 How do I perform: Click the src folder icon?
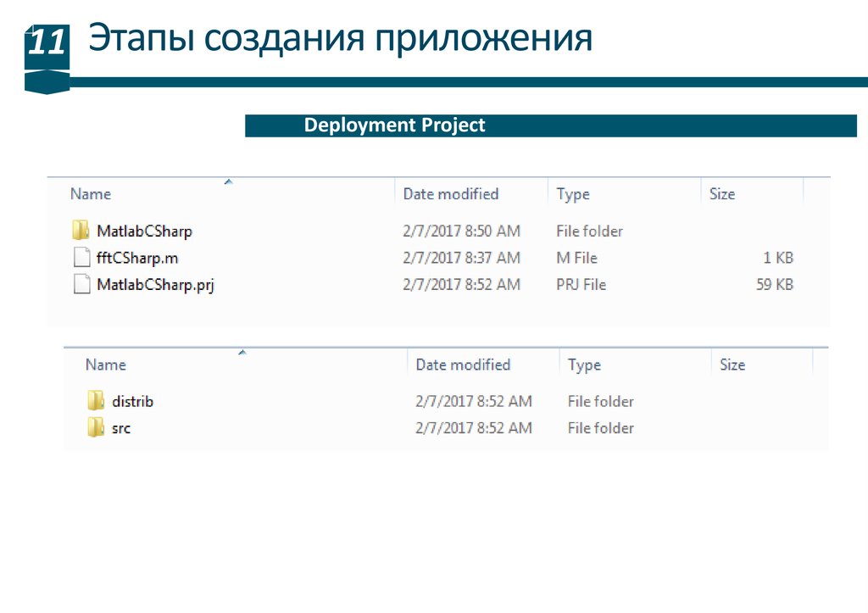coord(96,428)
